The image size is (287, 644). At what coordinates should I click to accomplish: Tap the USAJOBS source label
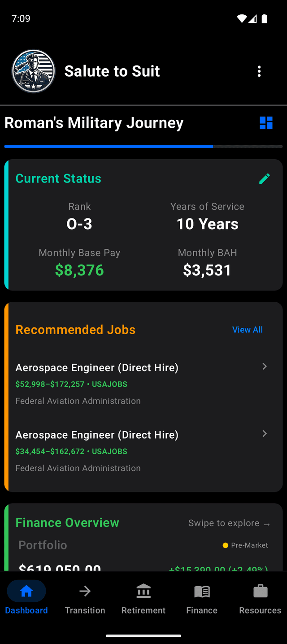[109, 384]
